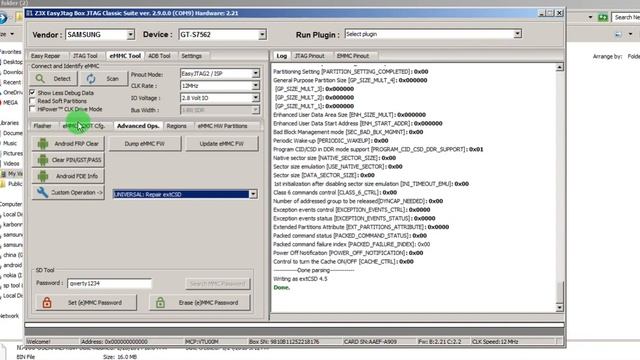Screen dimensions: 640x360
Task: Click Custom Operation wrench button
Action: (68, 192)
